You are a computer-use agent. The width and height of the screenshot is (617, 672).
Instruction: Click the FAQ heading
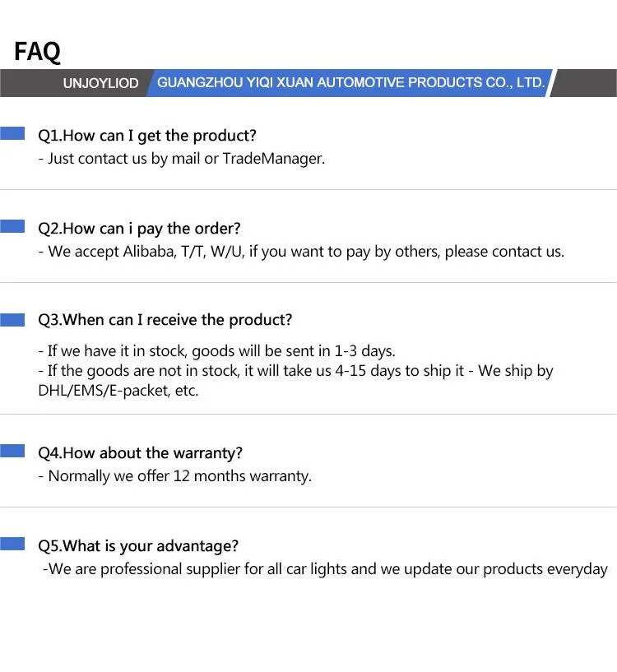pyautogui.click(x=37, y=52)
